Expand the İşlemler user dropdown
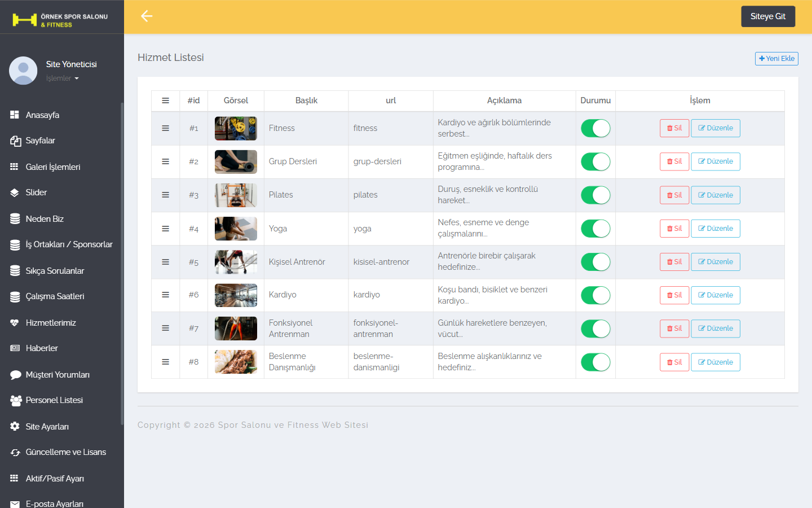 pos(62,78)
